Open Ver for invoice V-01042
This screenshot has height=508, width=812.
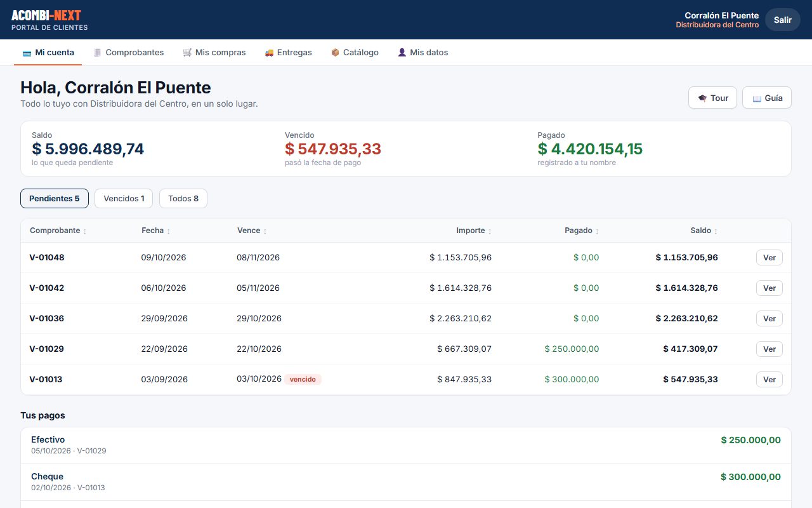pyautogui.click(x=769, y=288)
